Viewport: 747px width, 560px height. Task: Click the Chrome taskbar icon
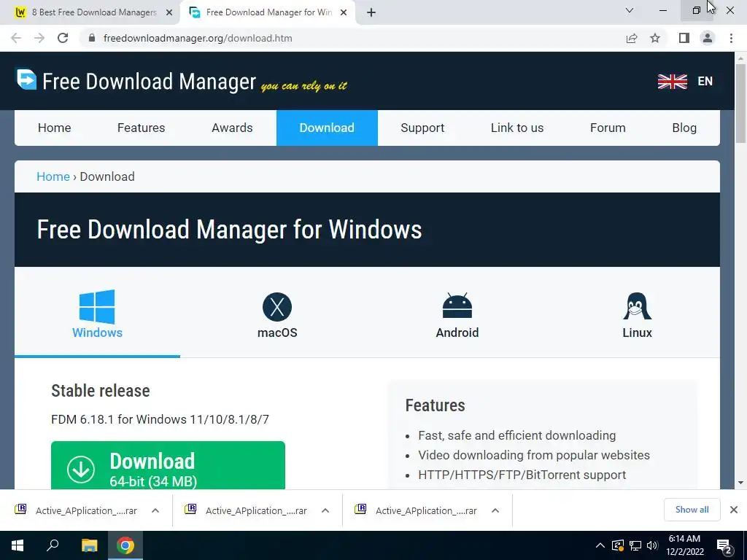tap(125, 545)
